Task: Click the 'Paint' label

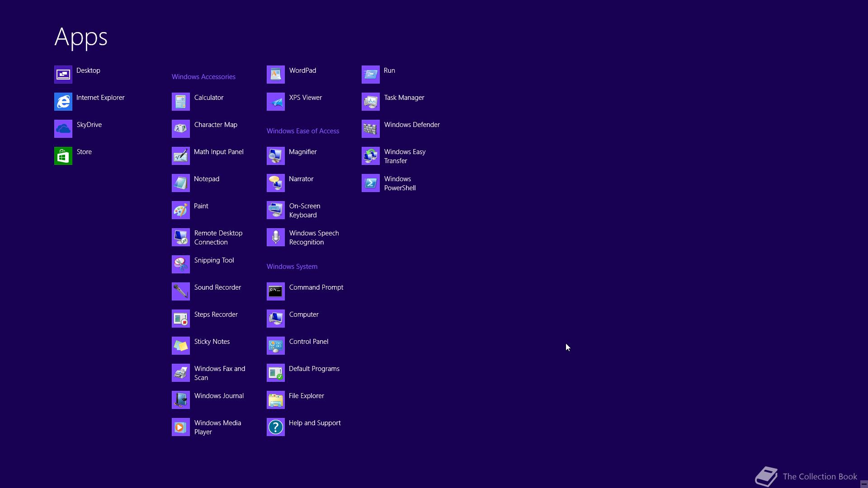Action: tap(201, 206)
